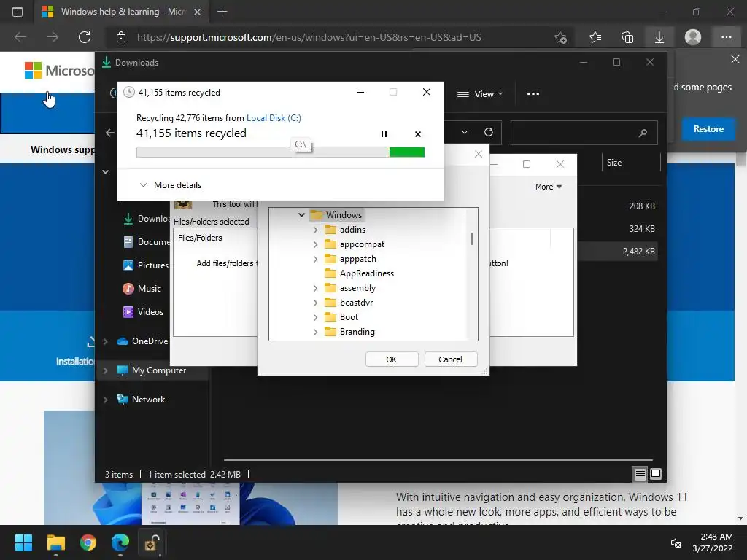Screen dimensions: 747x560
Task: Collapse the Windows folder tree node
Action: (x=301, y=215)
